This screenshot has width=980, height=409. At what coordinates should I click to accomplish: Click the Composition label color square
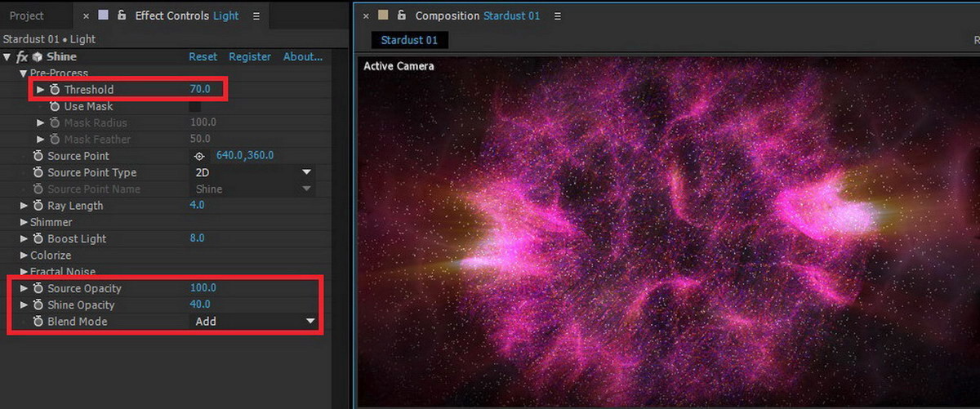click(x=383, y=16)
